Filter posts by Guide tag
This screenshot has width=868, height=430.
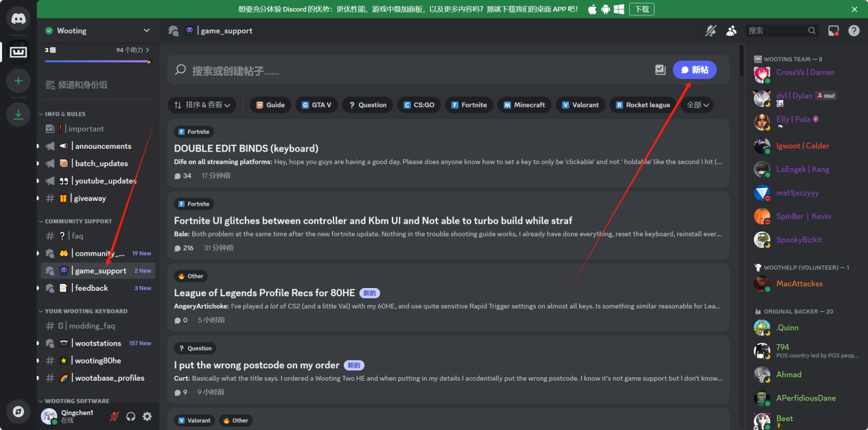pyautogui.click(x=270, y=105)
